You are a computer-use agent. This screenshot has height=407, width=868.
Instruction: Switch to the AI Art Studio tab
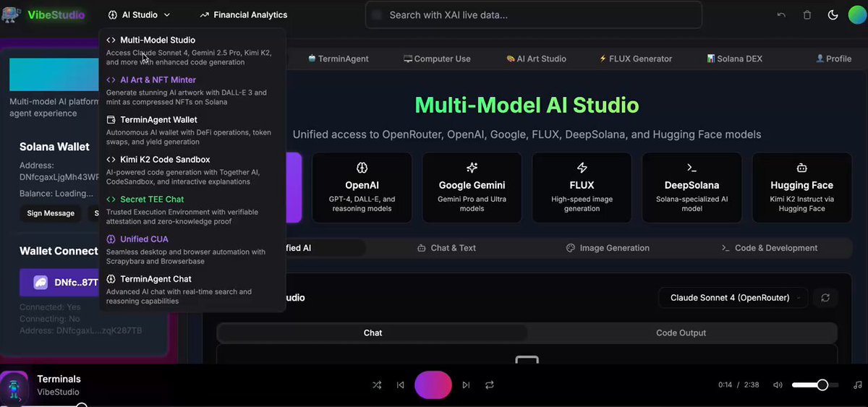[536, 59]
